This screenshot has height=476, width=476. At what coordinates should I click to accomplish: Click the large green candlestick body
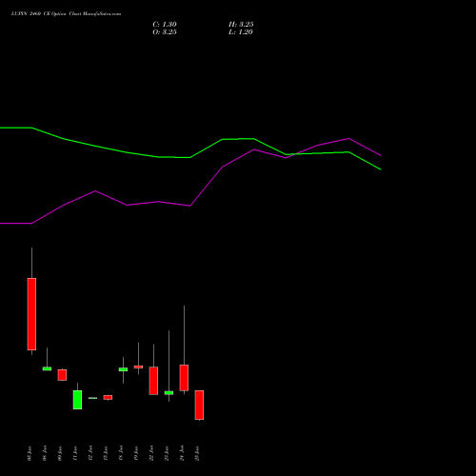77,400
